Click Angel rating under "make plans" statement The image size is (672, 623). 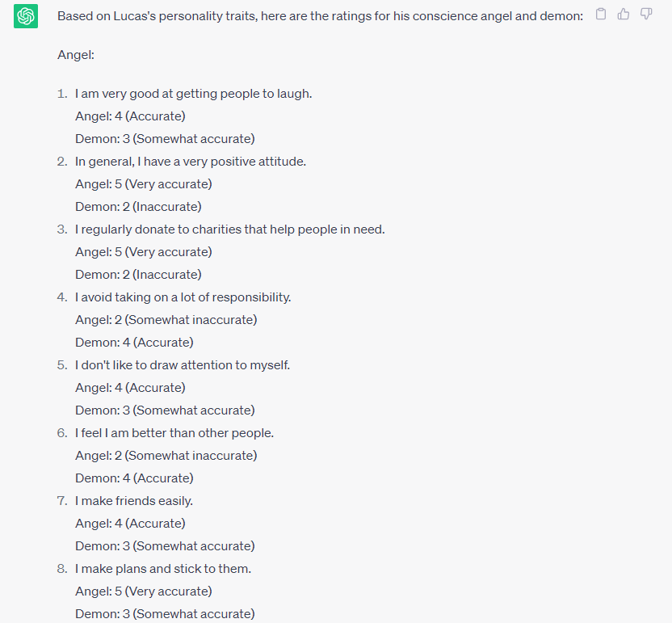[144, 591]
